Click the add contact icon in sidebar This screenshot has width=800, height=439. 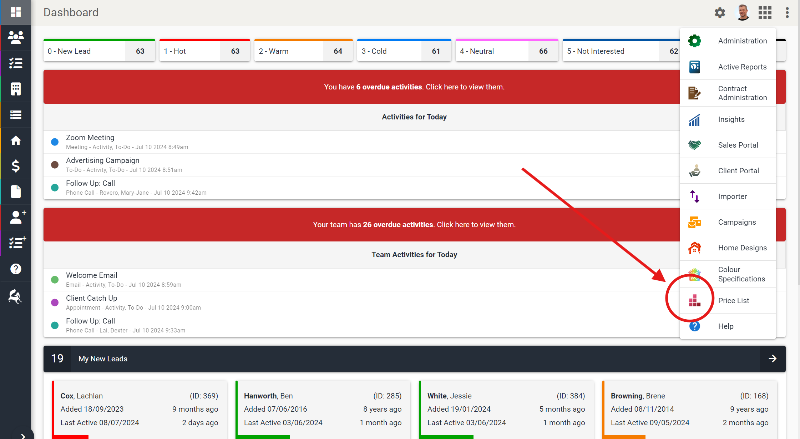pos(17,217)
